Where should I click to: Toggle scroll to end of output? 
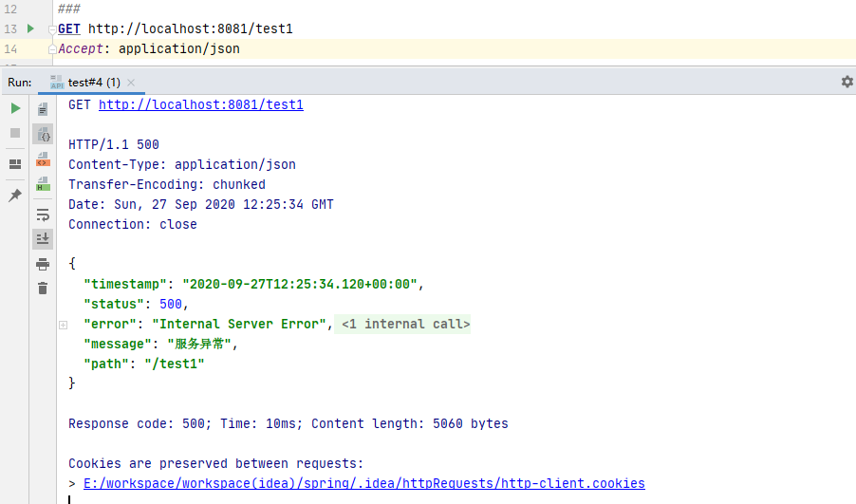point(43,238)
